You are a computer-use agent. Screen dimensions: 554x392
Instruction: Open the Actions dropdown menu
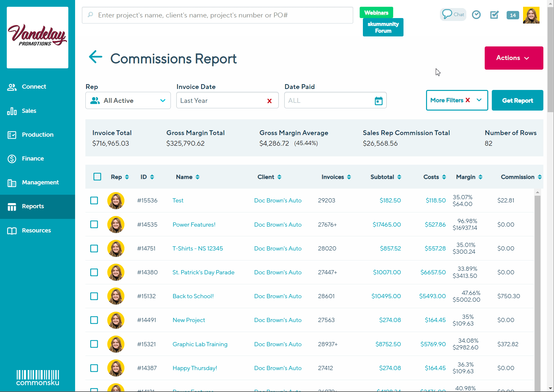coord(513,58)
